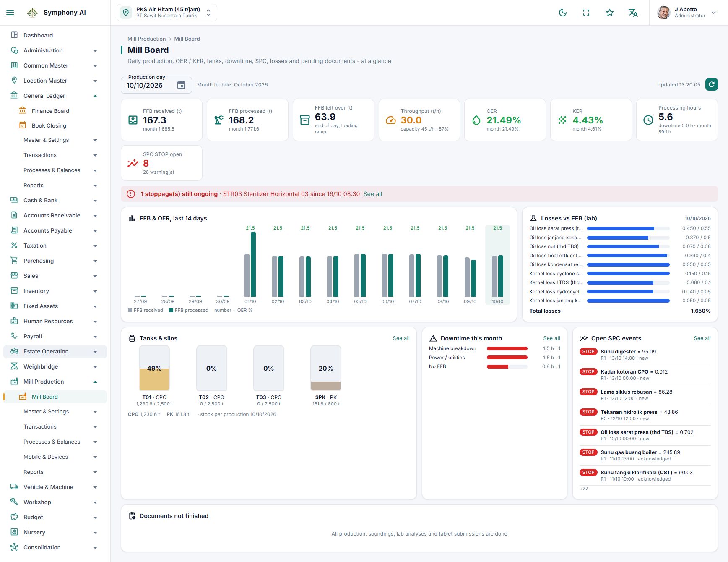728x562 pixels.
Task: Open the language translate icon
Action: (x=633, y=13)
